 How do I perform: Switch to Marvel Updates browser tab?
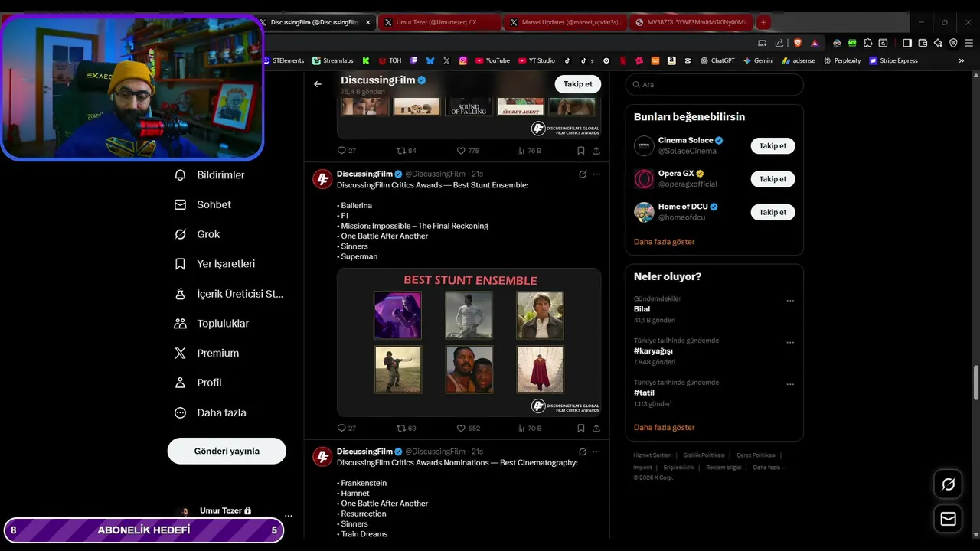coord(563,23)
